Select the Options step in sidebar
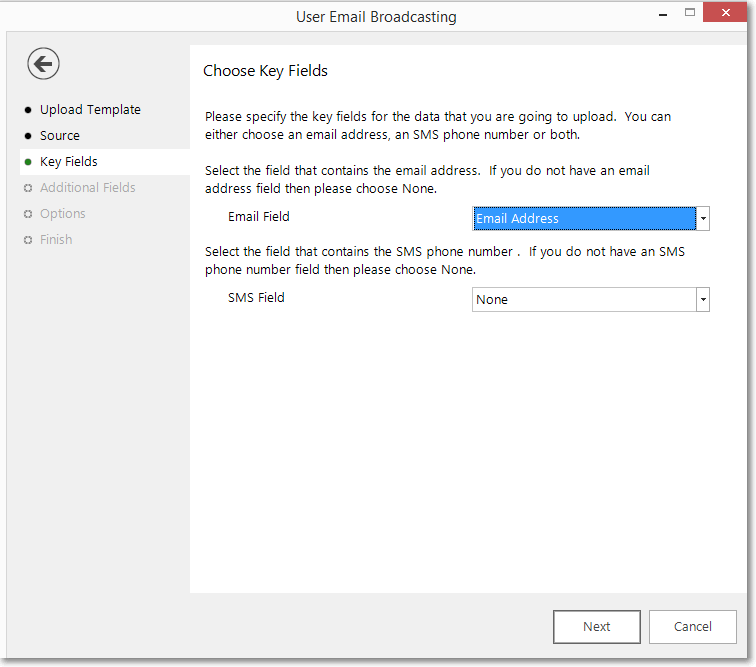This screenshot has height=667, width=756. [x=63, y=214]
